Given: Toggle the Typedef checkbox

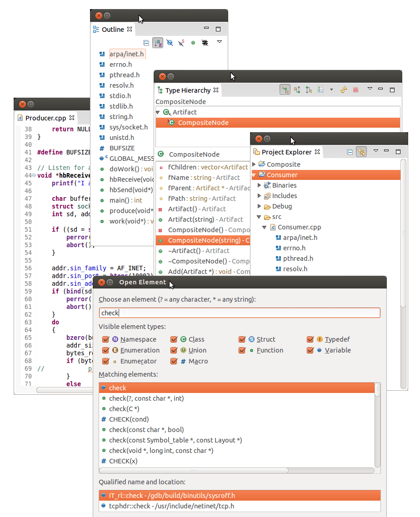Looking at the screenshot, I should click(310, 339).
